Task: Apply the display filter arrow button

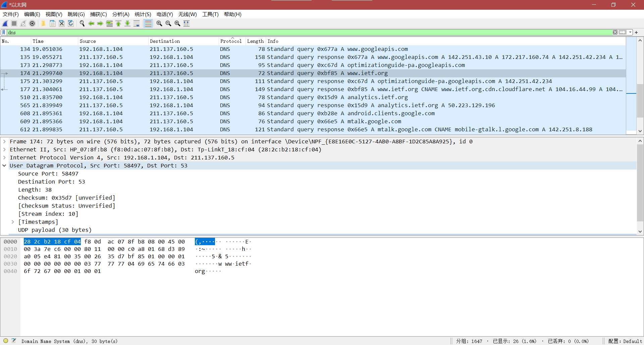Action: (623, 32)
